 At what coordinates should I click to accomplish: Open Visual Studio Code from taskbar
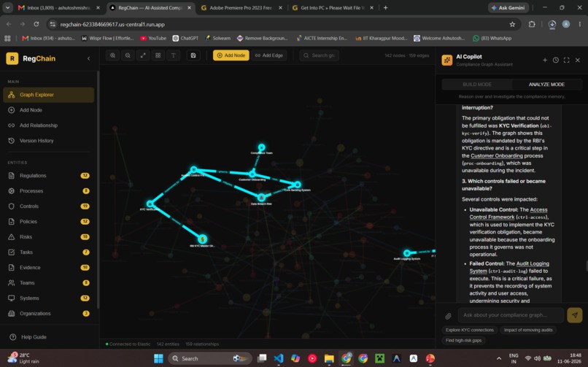click(x=279, y=359)
